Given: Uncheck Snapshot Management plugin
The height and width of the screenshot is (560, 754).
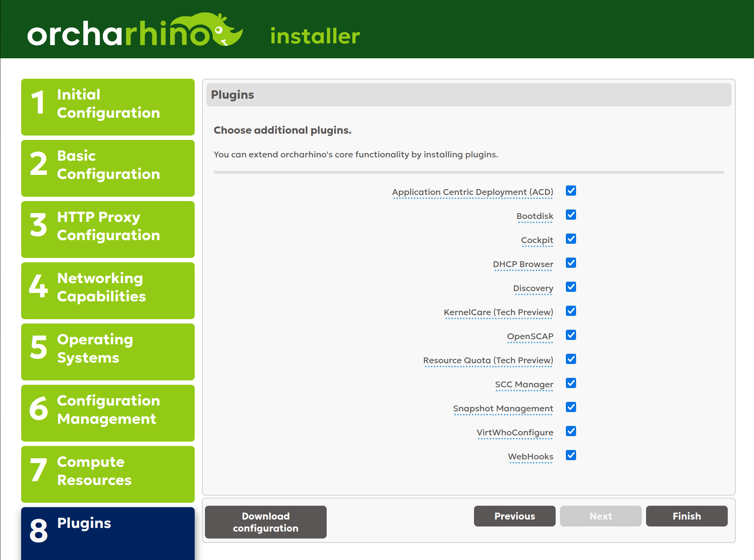Looking at the screenshot, I should tap(571, 407).
